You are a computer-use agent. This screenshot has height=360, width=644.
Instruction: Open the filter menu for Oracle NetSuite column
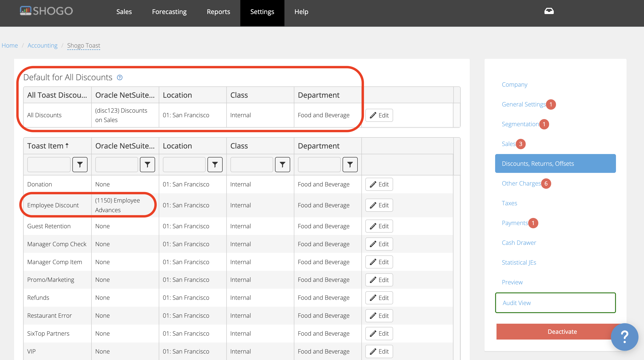point(147,164)
